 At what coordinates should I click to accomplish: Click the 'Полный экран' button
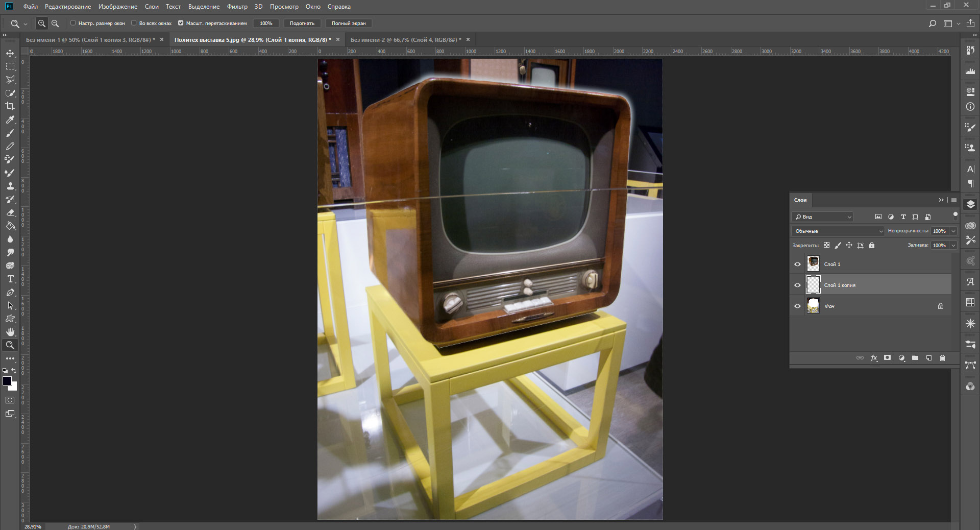pos(349,23)
